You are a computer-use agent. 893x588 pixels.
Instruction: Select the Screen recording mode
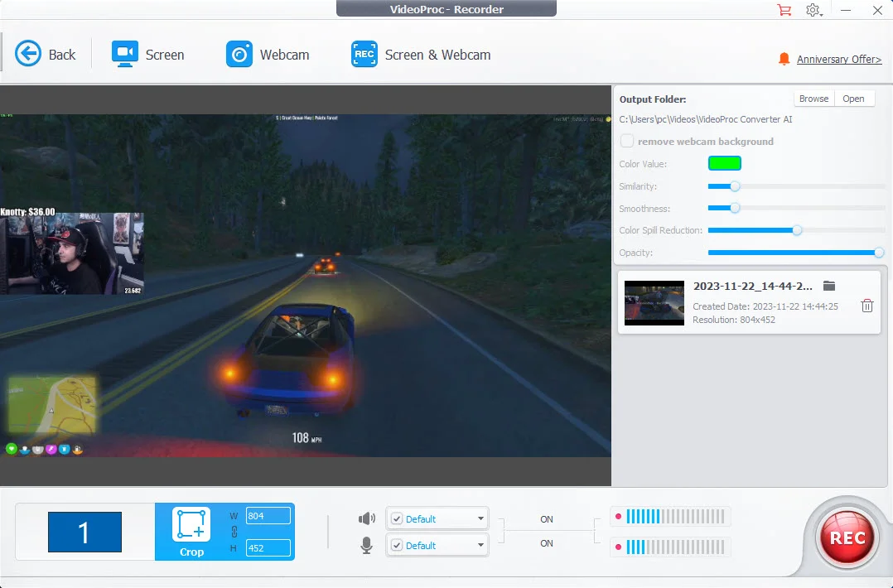(149, 54)
